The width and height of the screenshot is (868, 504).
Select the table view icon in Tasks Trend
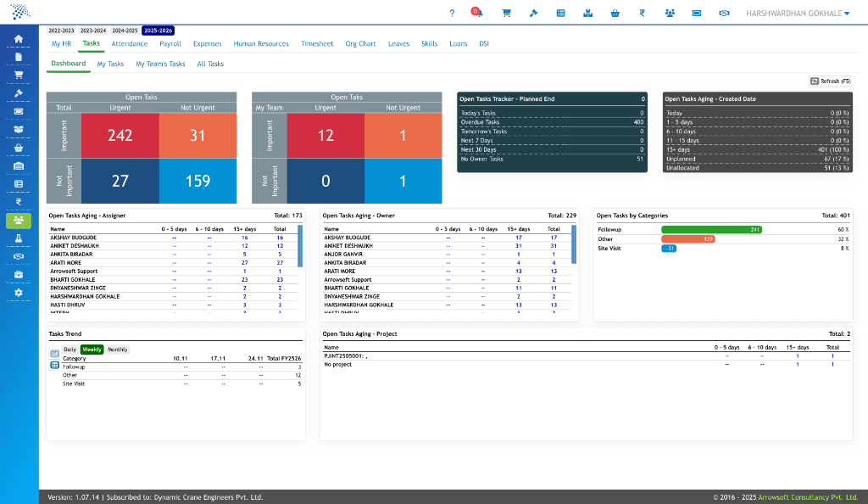[54, 363]
